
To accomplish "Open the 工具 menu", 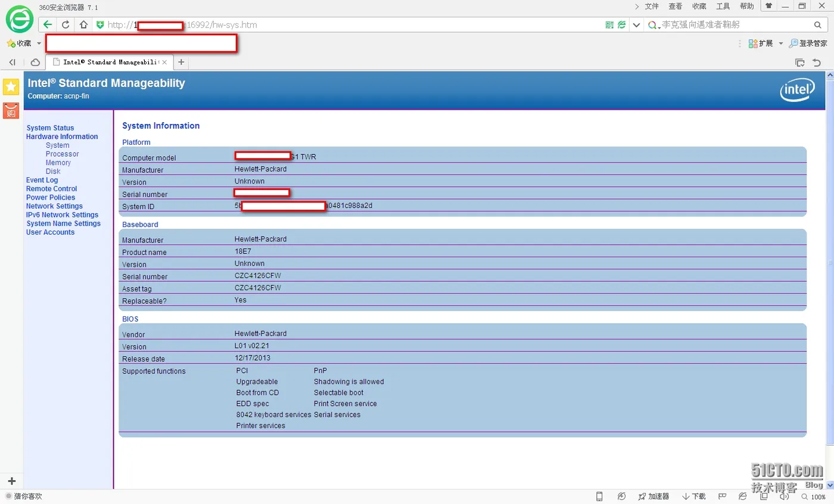I will point(723,7).
